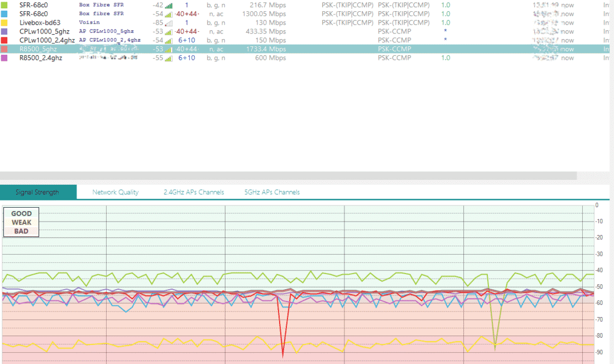The height and width of the screenshot is (364, 614).
Task: Click the '433.35 Mbps' speed value
Action: tap(266, 31)
